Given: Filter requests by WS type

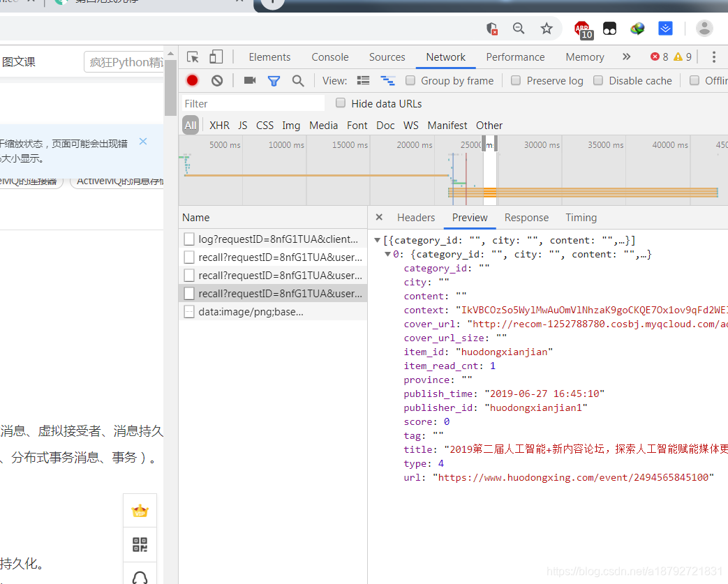Looking at the screenshot, I should tap(410, 126).
